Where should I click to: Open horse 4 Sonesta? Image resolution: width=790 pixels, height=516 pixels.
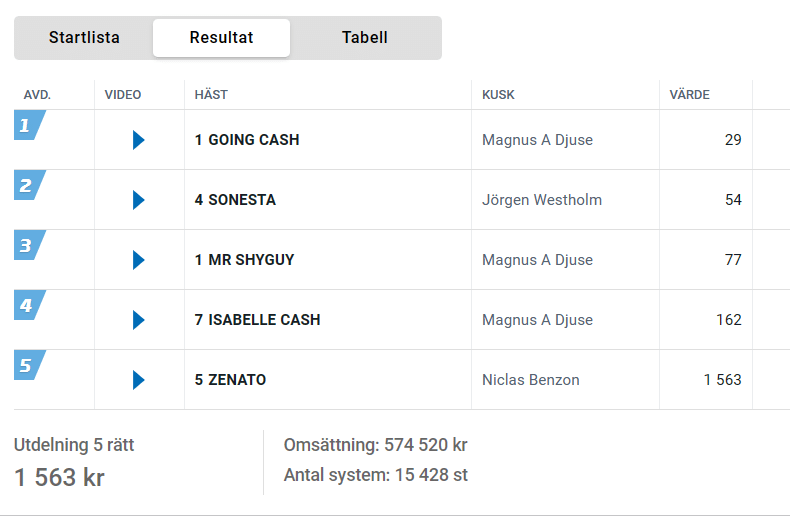(235, 200)
